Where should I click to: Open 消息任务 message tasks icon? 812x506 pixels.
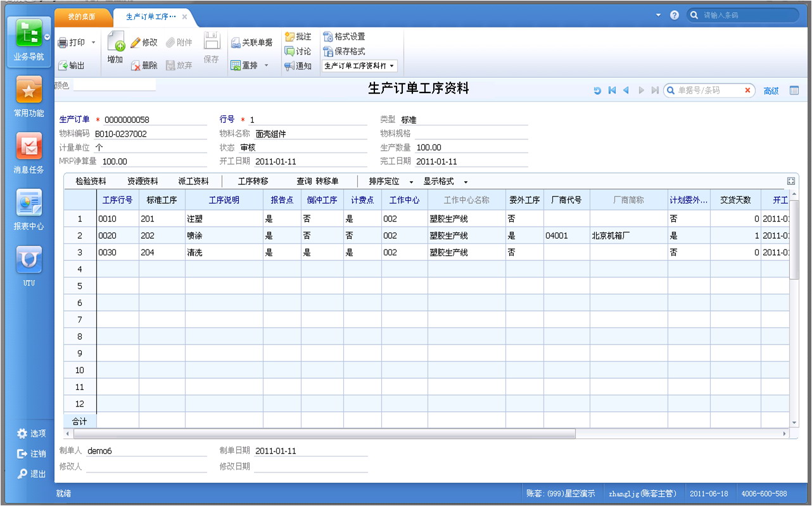click(x=29, y=146)
